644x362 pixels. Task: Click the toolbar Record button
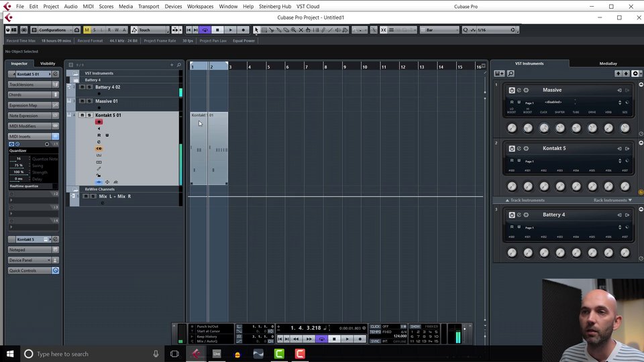[243, 30]
